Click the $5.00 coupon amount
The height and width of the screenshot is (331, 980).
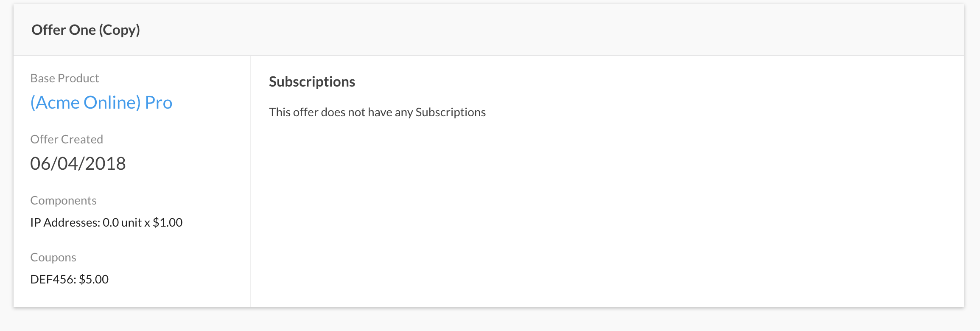pyautogui.click(x=94, y=280)
